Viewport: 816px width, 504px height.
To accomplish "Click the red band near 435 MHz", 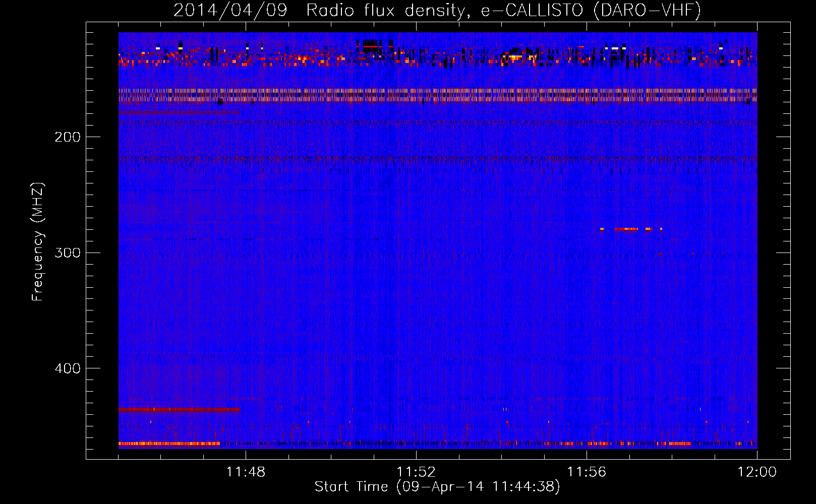I will tap(179, 410).
